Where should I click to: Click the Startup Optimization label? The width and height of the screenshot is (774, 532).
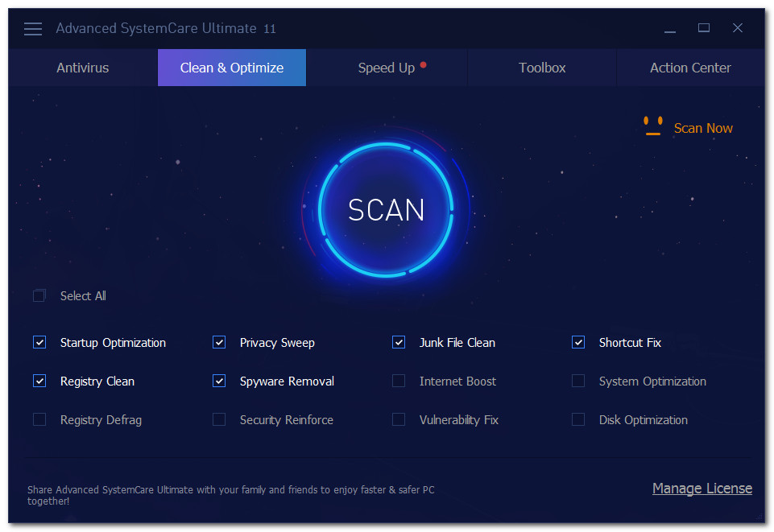113,343
